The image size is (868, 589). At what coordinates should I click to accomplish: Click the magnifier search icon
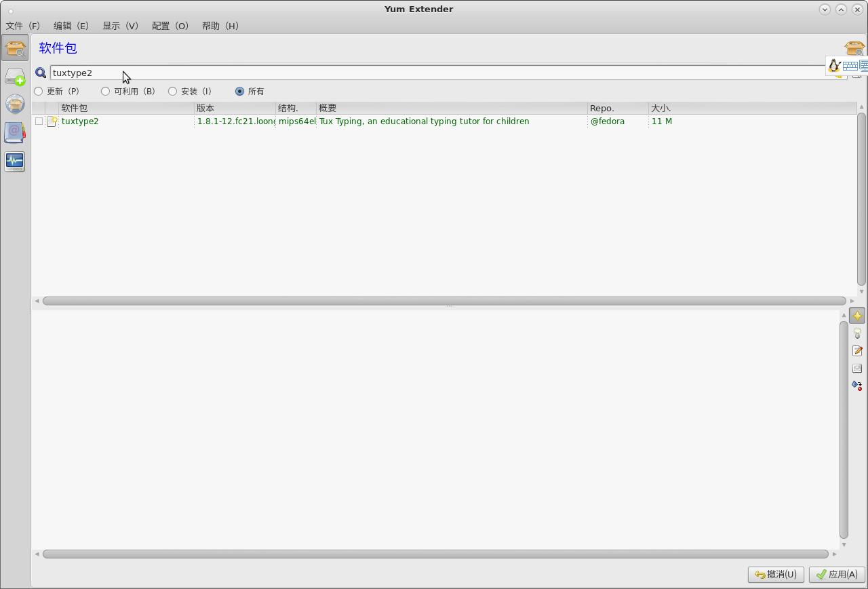pyautogui.click(x=41, y=73)
